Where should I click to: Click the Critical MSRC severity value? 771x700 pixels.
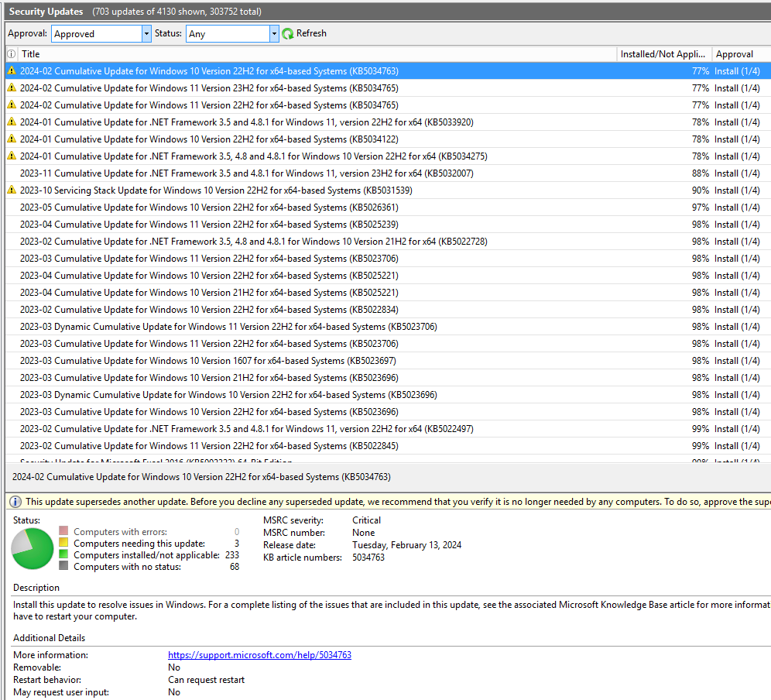(366, 520)
